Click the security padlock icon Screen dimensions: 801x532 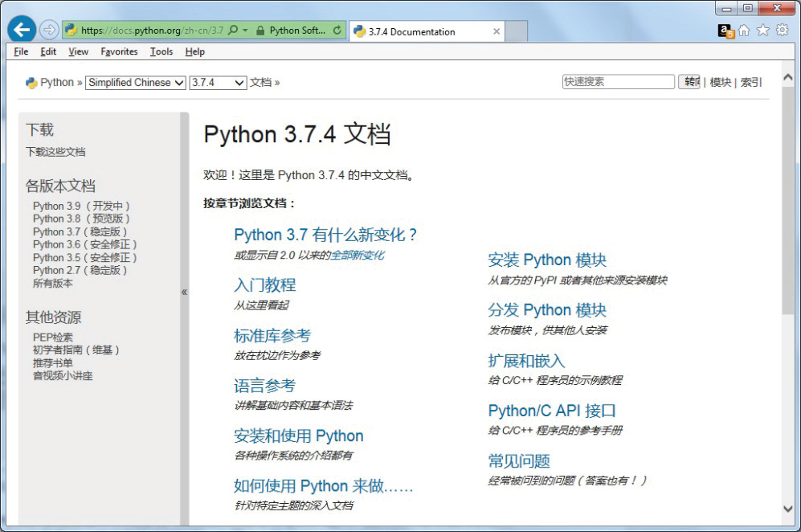(260, 31)
